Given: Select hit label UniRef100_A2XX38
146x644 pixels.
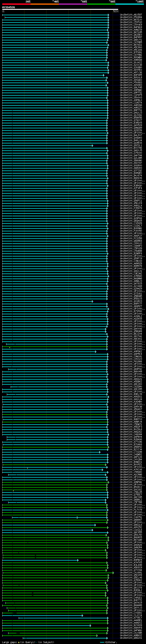Looking at the screenshot, I should (x=131, y=65).
